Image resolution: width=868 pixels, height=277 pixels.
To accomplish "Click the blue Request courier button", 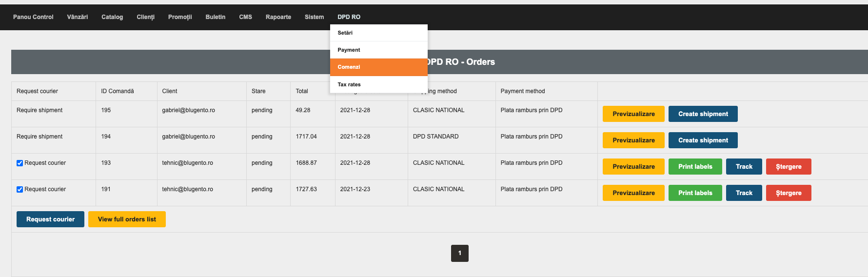I will [x=50, y=219].
